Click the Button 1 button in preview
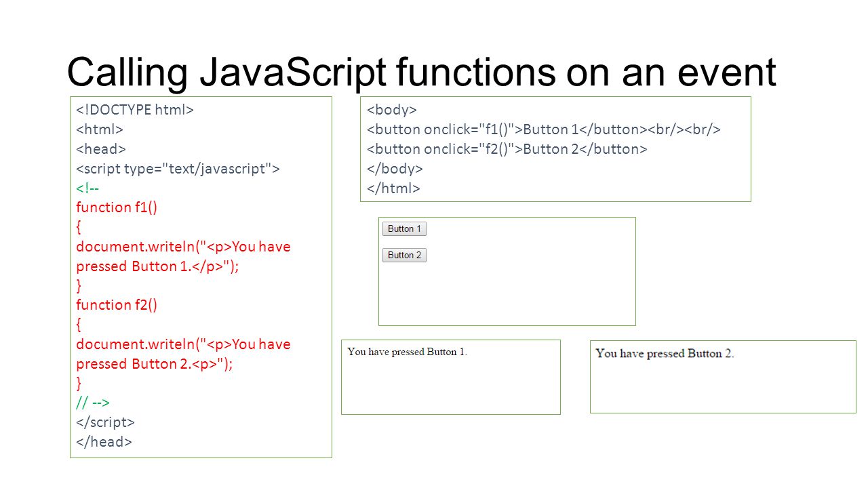Image resolution: width=868 pixels, height=488 pixels. pos(404,228)
